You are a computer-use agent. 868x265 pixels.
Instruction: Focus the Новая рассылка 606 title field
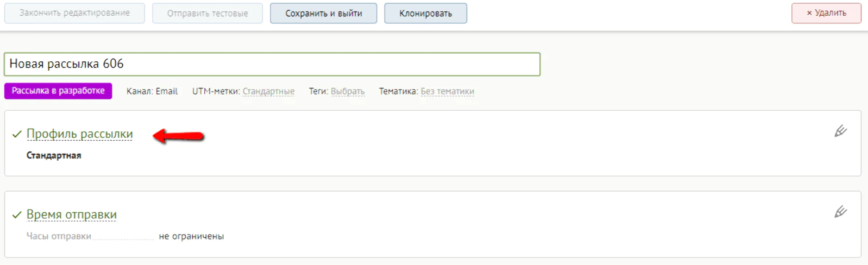272,64
